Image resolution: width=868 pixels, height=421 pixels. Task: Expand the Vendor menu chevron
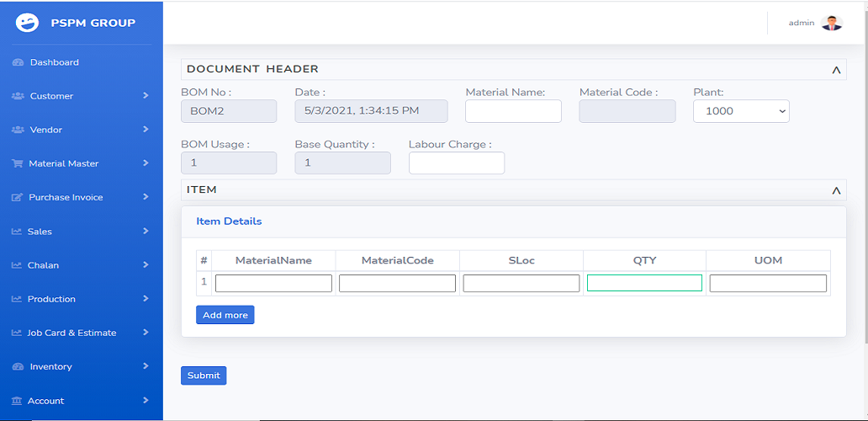pyautogui.click(x=146, y=130)
